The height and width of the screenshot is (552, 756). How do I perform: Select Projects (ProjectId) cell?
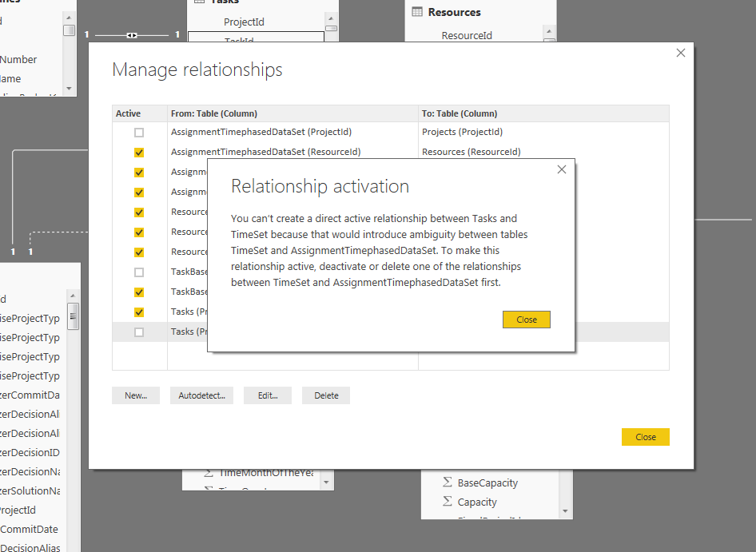(462, 132)
